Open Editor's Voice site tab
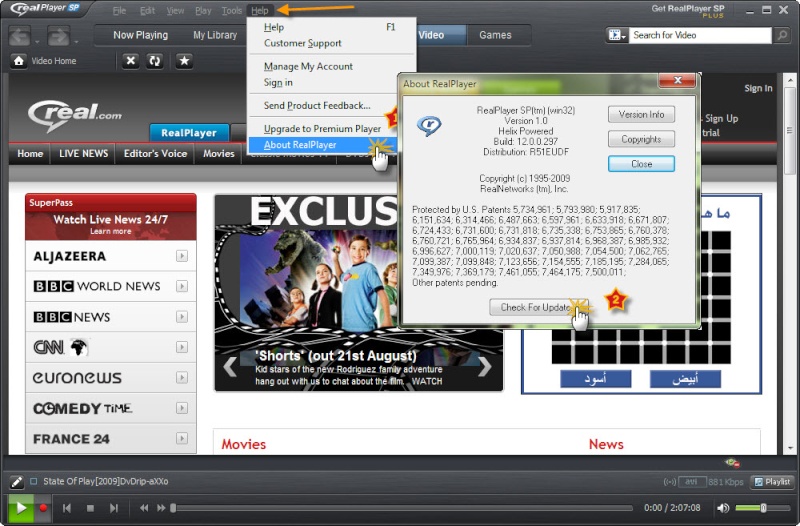The width and height of the screenshot is (800, 526). tap(156, 154)
